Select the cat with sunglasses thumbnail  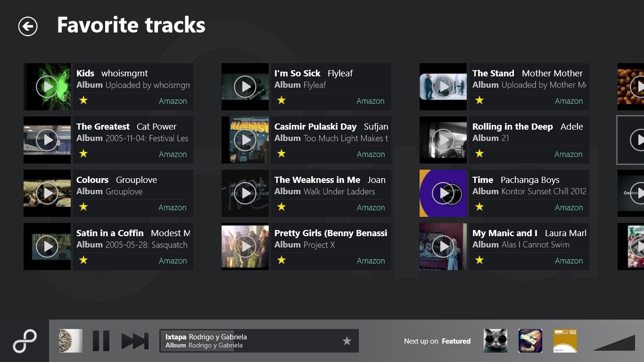tap(495, 341)
